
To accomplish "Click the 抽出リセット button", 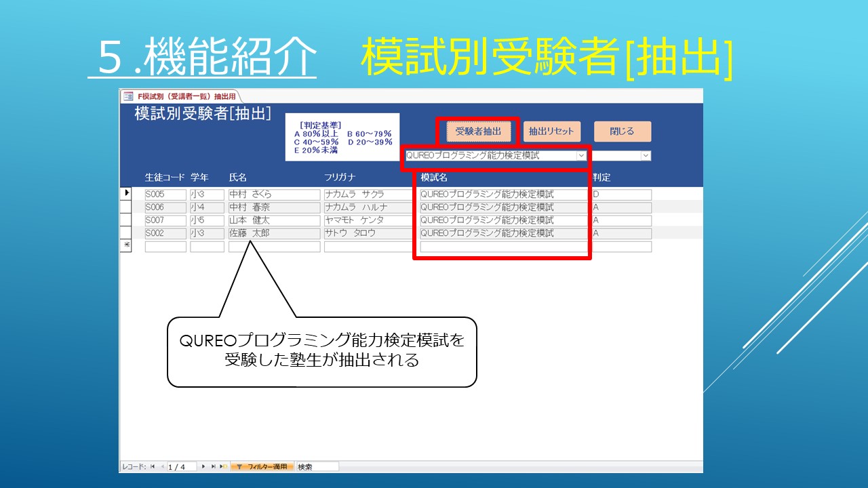I will point(551,131).
